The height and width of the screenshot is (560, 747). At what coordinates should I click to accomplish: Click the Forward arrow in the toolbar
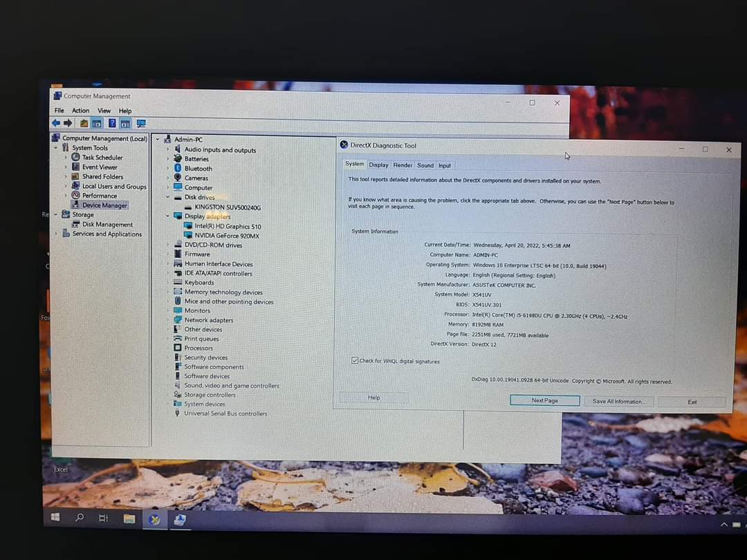pyautogui.click(x=68, y=123)
